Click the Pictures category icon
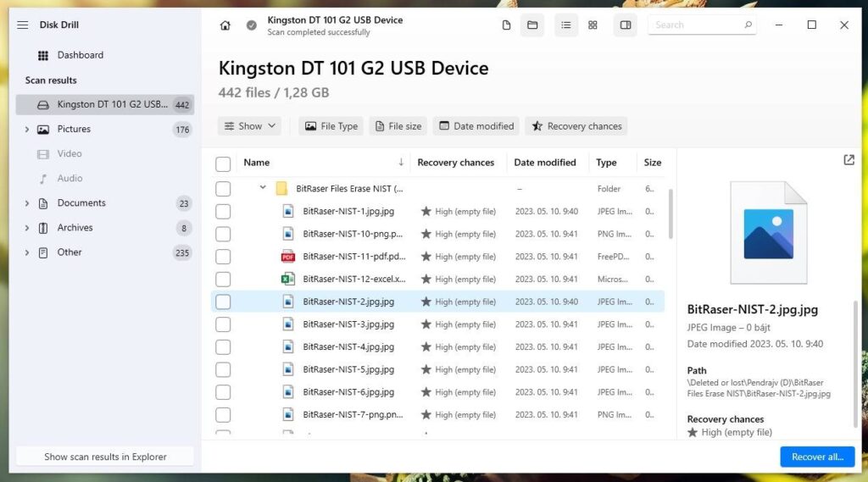Image resolution: width=868 pixels, height=482 pixels. click(42, 130)
